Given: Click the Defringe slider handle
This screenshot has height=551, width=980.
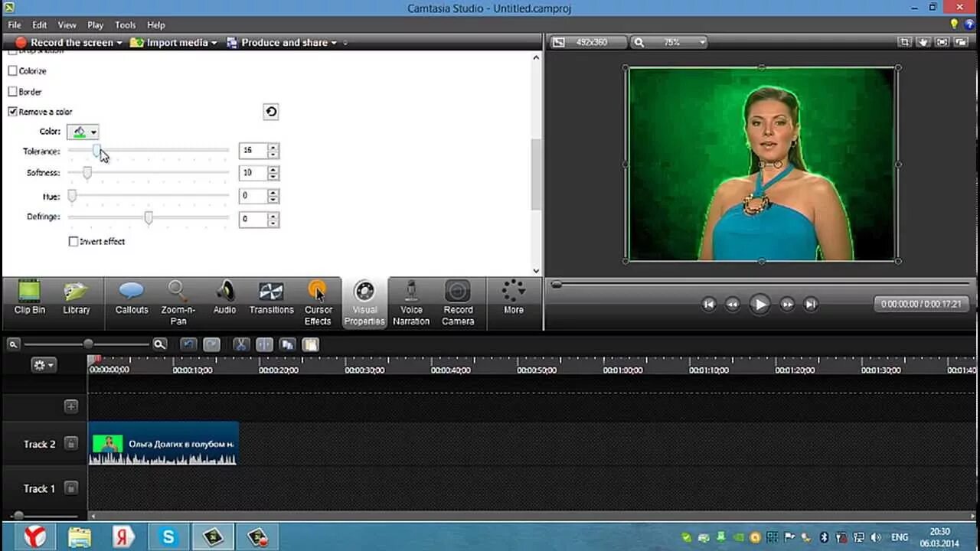Looking at the screenshot, I should [149, 218].
